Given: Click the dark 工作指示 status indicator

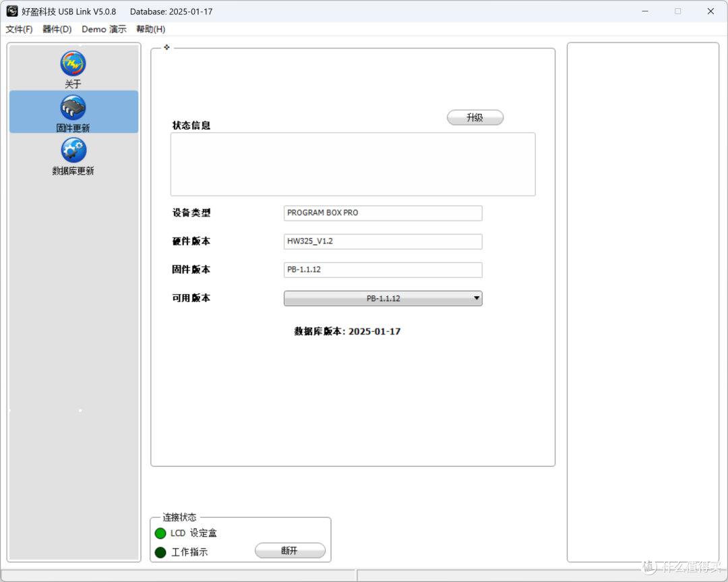Looking at the screenshot, I should point(160,552).
